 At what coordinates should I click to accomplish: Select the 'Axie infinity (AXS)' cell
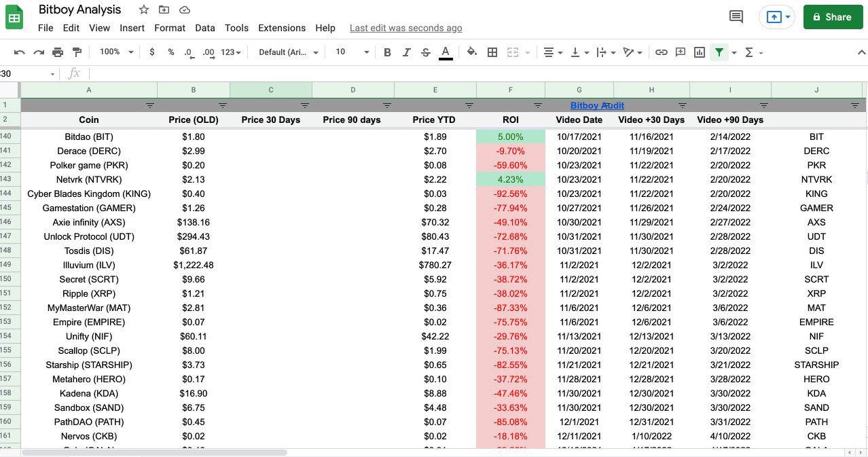click(x=89, y=222)
